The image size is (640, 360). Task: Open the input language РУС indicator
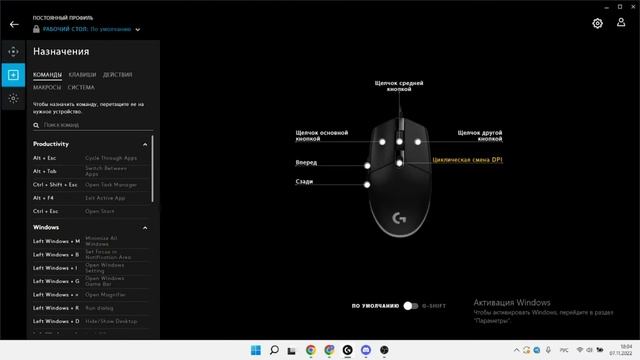click(564, 350)
